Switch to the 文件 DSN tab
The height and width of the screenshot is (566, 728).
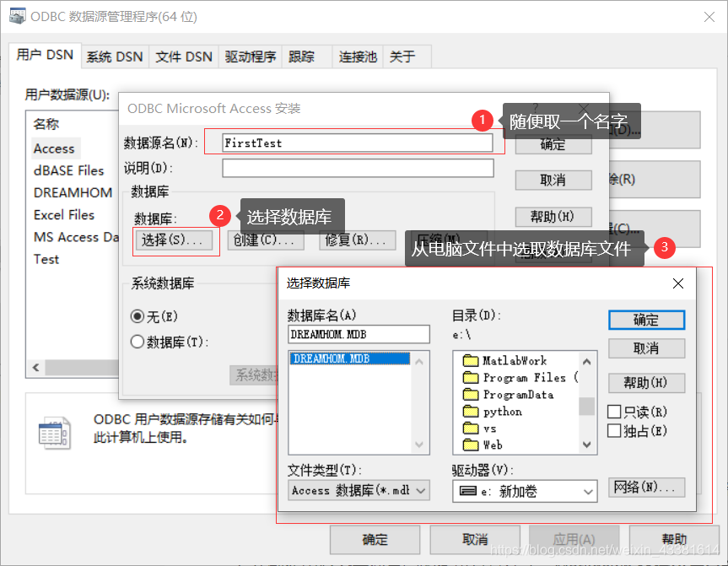point(184,57)
